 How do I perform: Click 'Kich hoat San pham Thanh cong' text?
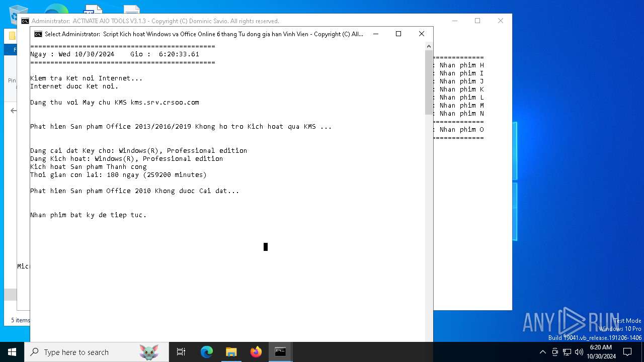[89, 166]
